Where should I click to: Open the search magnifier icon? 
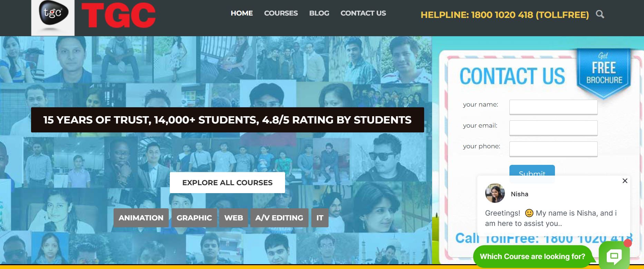pyautogui.click(x=600, y=14)
